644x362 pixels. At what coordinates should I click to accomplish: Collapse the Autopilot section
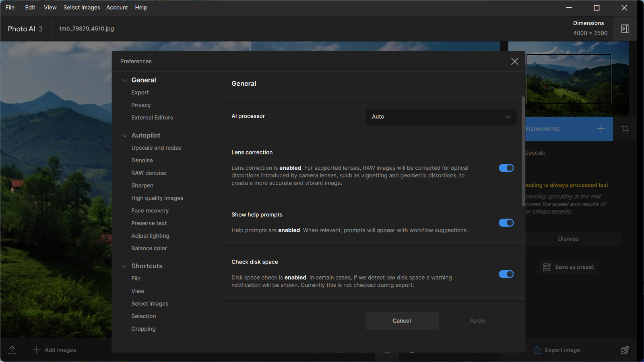point(125,136)
